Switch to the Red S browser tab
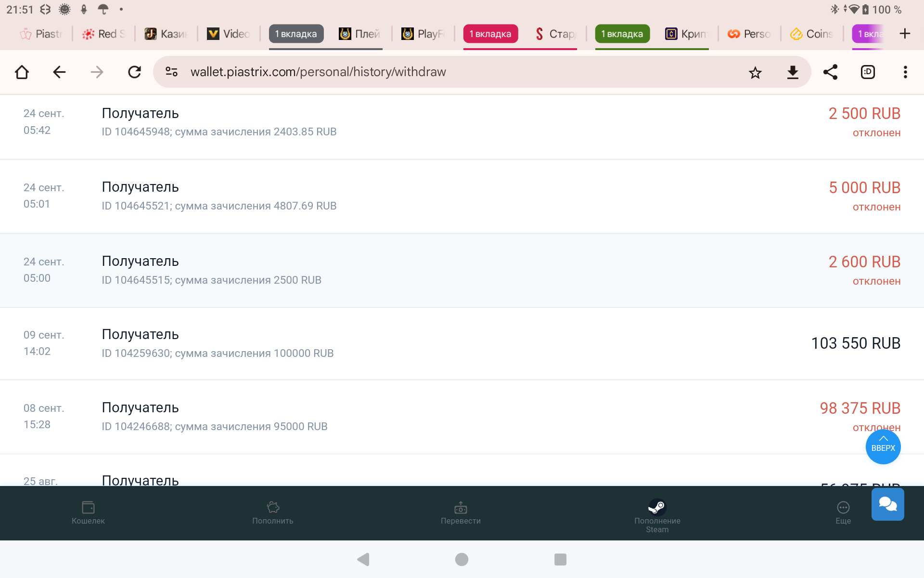The width and height of the screenshot is (924, 578). tap(104, 34)
